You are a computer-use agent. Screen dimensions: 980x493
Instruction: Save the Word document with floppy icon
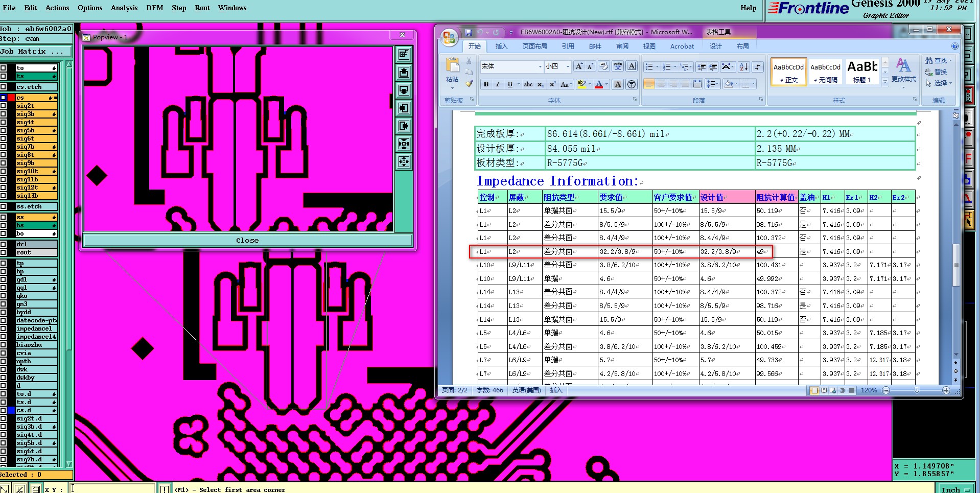(x=469, y=32)
